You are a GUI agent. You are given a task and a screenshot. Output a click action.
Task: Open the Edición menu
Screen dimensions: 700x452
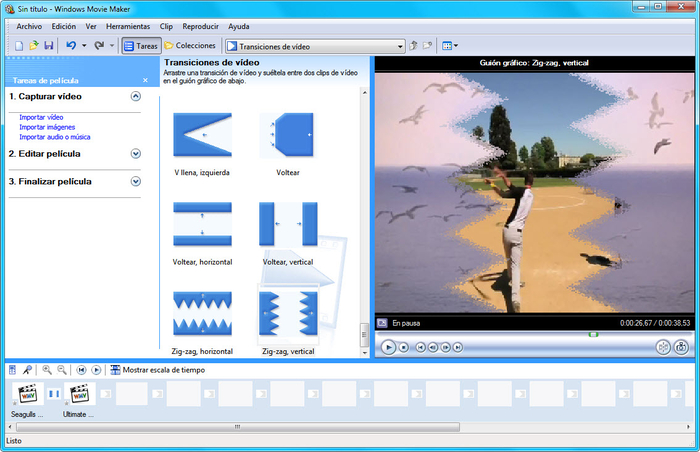click(63, 26)
